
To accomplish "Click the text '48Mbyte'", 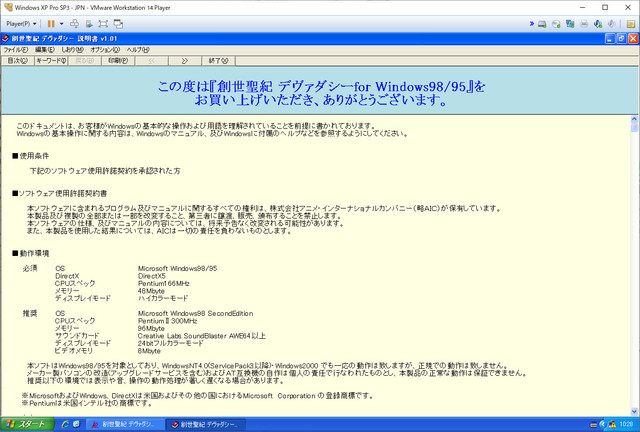I will [151, 291].
